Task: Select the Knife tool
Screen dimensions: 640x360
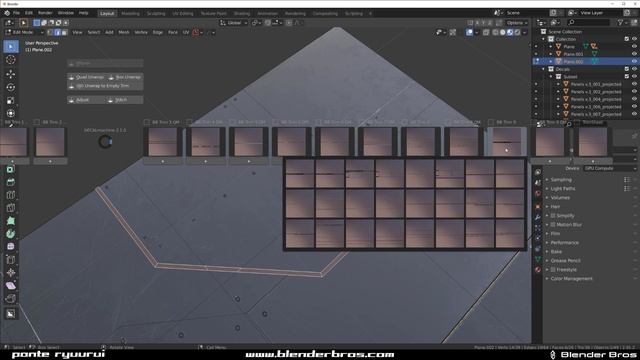Action: click(x=11, y=208)
